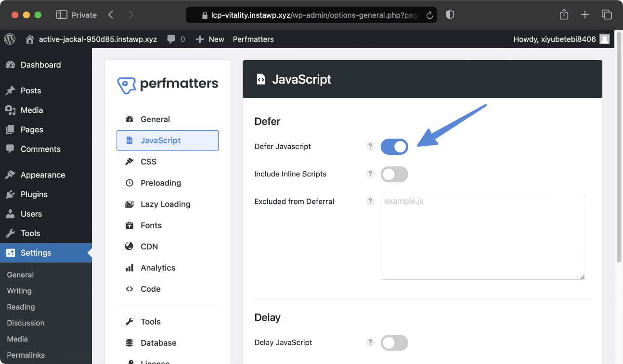Click inside the Excluded from Deferral text area
Image resolution: width=623 pixels, height=364 pixels.
tap(481, 236)
